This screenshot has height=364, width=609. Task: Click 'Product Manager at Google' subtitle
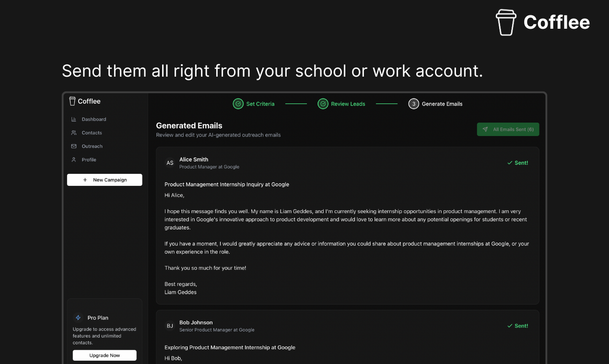point(209,167)
